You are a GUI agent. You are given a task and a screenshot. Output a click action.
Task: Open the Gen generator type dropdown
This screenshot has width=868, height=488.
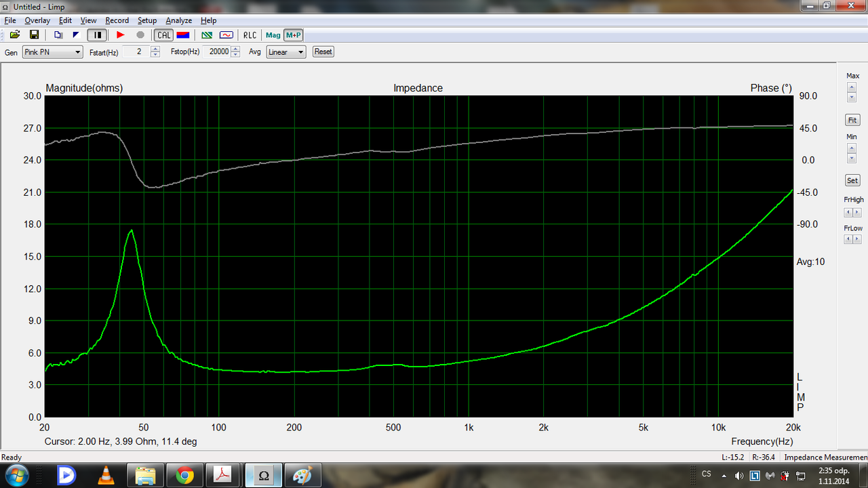tap(52, 52)
